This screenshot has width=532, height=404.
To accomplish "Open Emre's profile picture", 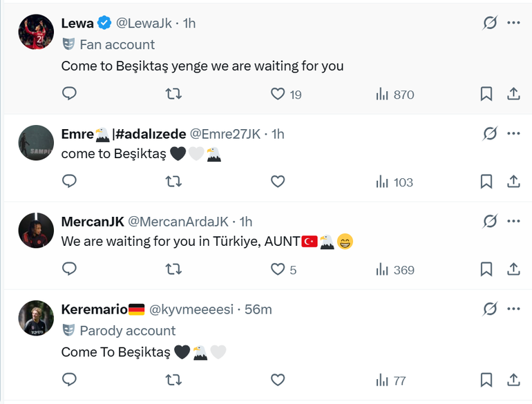I will [36, 142].
